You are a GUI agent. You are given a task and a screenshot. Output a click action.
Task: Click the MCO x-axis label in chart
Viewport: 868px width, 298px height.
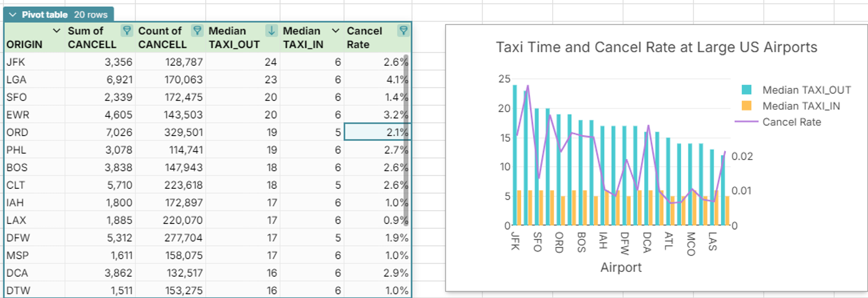(691, 243)
